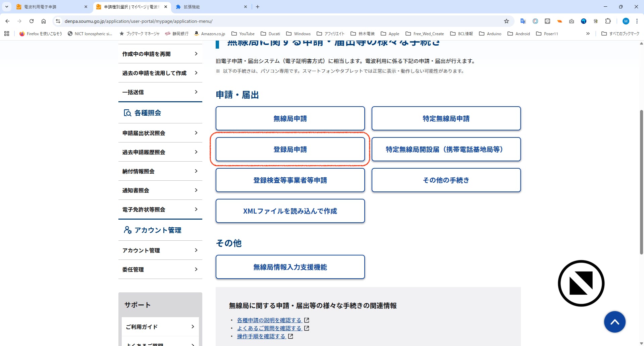Switch to the 電波利用電子申請 tab
Viewport: 644px width, 346px height.
pyautogui.click(x=50, y=7)
